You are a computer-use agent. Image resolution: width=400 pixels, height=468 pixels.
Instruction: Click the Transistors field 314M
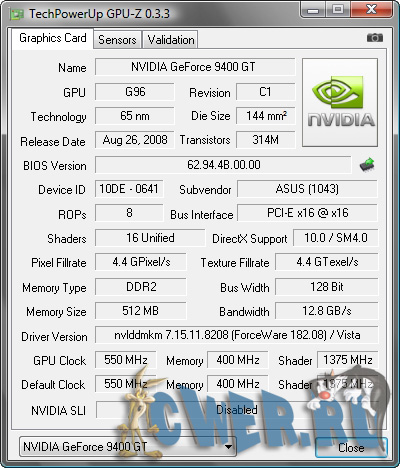[266, 140]
